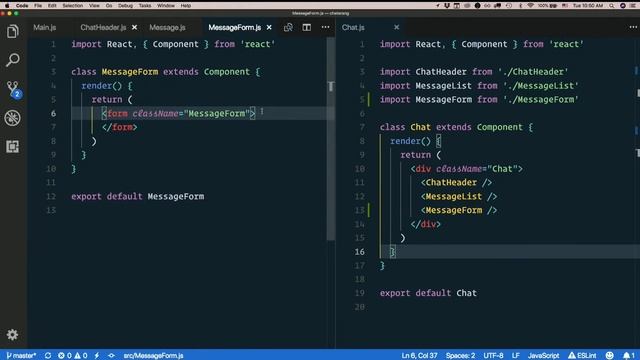Viewport: 640px width, 360px height.
Task: Click the lightning bolt status icon
Action: coord(97,356)
